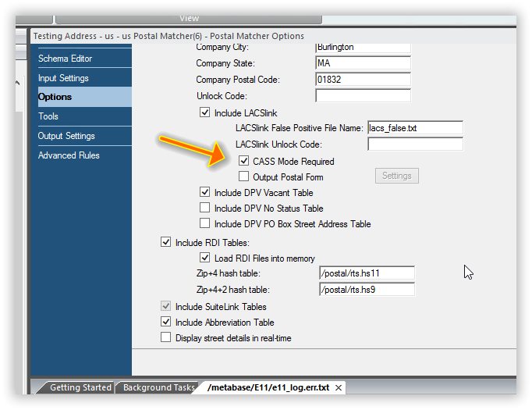Click the Zip+4 hash table field
This screenshot has height=410, width=532.
(x=367, y=273)
